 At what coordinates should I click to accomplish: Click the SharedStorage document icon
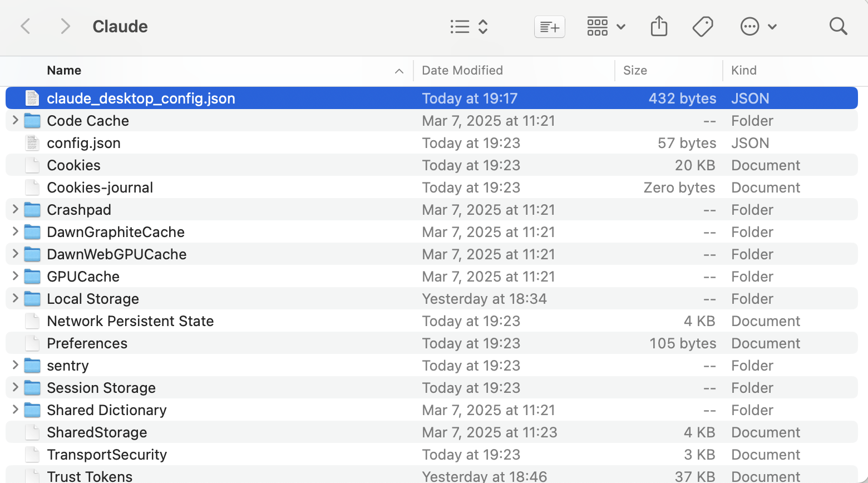32,432
